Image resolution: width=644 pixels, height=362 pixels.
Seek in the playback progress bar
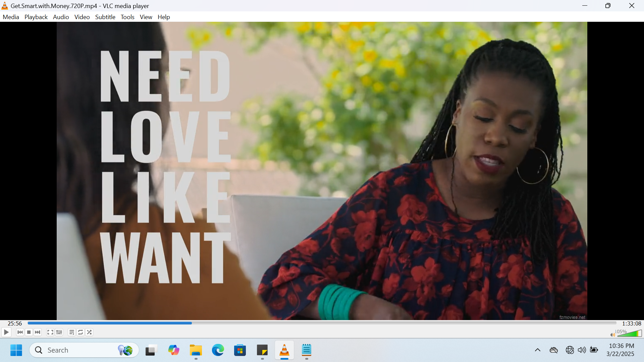(322, 323)
